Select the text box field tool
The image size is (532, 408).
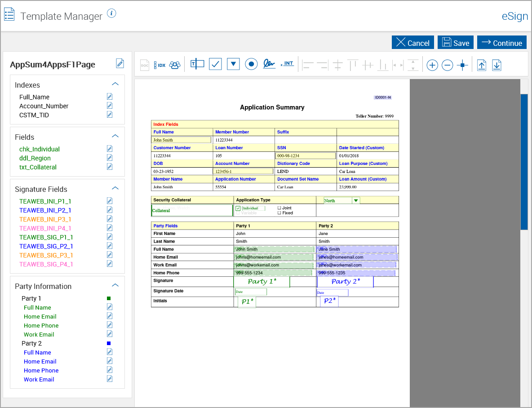[x=197, y=64]
